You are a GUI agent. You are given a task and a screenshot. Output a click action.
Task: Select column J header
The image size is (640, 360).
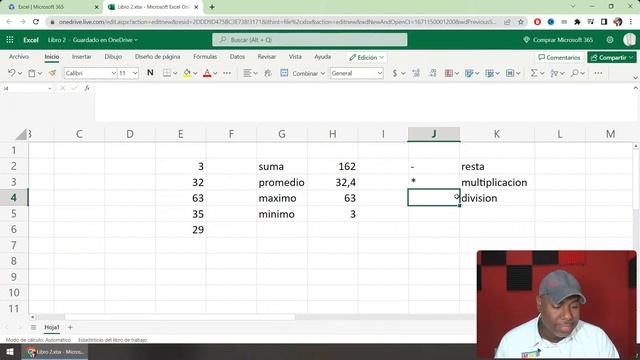(434, 134)
